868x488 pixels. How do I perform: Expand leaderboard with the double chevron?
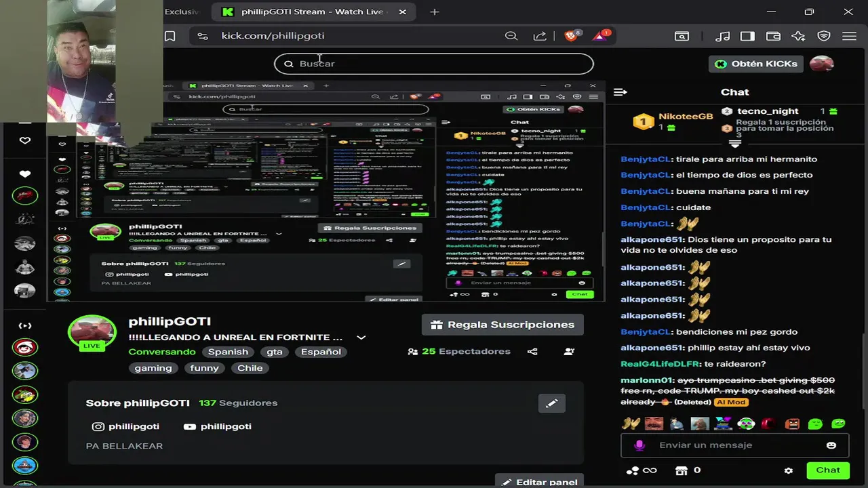coord(734,144)
